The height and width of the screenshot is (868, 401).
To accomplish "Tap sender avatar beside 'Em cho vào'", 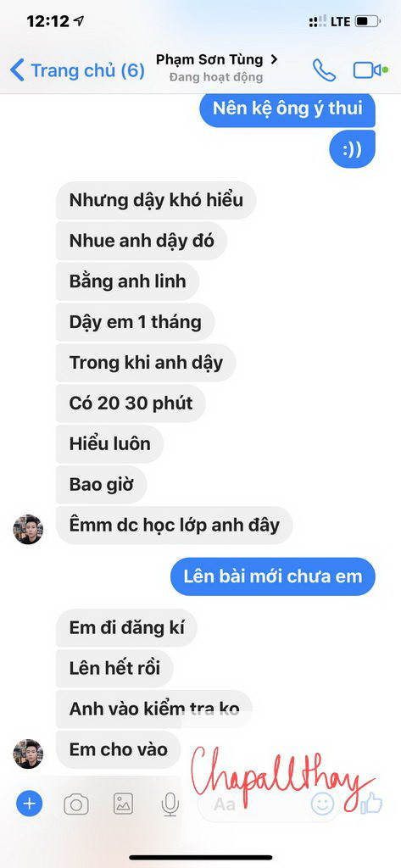I will coord(28,754).
